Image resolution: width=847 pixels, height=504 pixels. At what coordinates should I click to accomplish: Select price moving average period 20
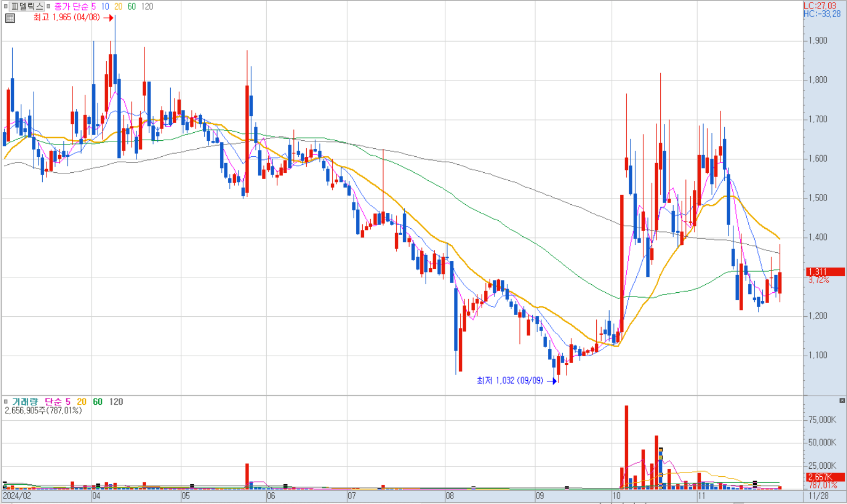(x=118, y=6)
